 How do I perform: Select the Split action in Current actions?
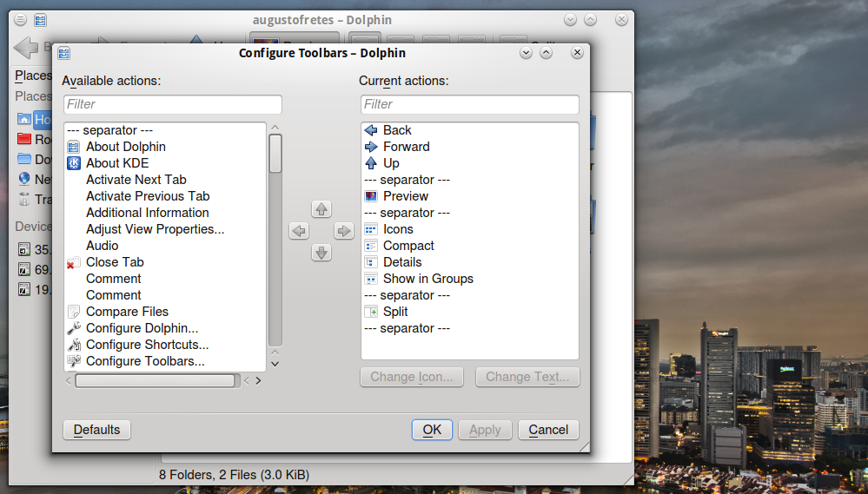tap(469, 312)
